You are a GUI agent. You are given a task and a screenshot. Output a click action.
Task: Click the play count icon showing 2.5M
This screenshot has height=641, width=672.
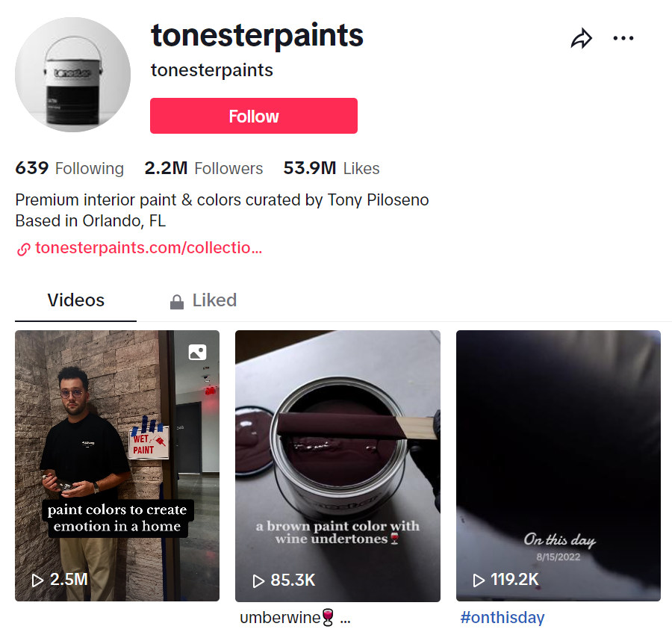[37, 580]
